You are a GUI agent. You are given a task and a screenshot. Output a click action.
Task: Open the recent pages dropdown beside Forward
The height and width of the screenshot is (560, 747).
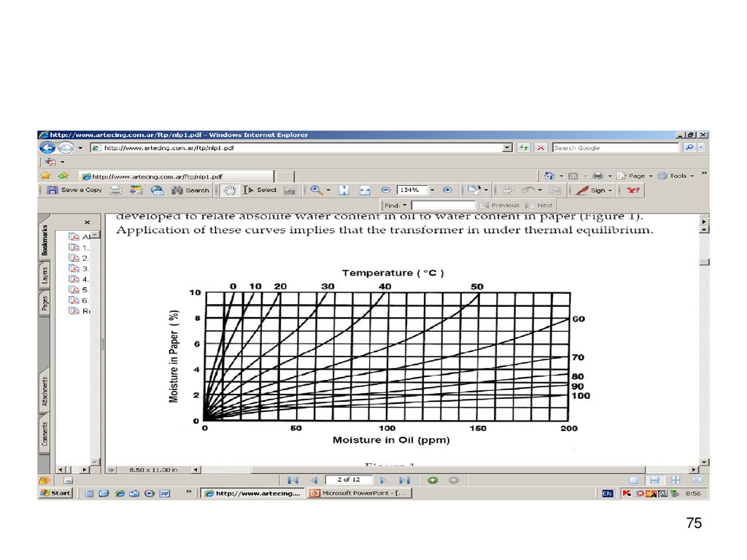[80, 147]
